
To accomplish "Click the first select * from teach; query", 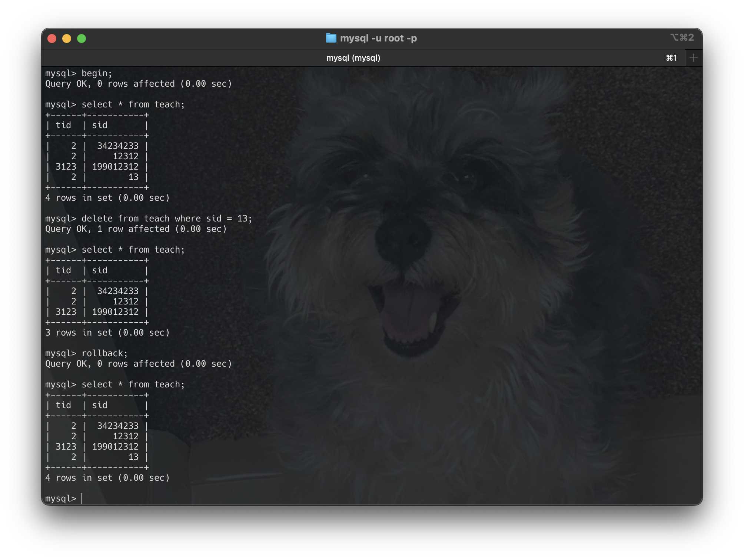I will [133, 104].
